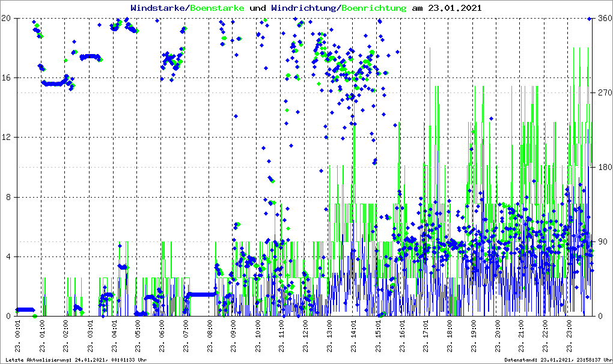The image size is (613, 364).
Task: Click the '360' label on right axis
Action: (x=604, y=18)
